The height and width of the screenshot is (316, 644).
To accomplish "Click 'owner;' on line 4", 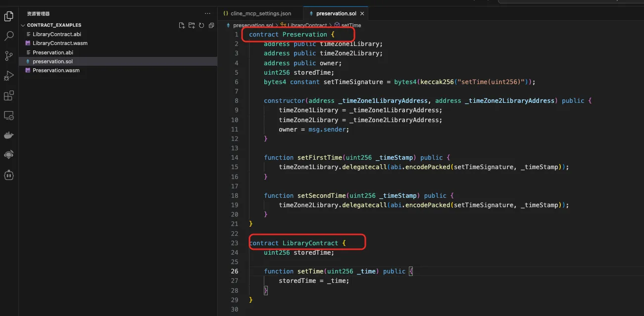I will pos(331,63).
